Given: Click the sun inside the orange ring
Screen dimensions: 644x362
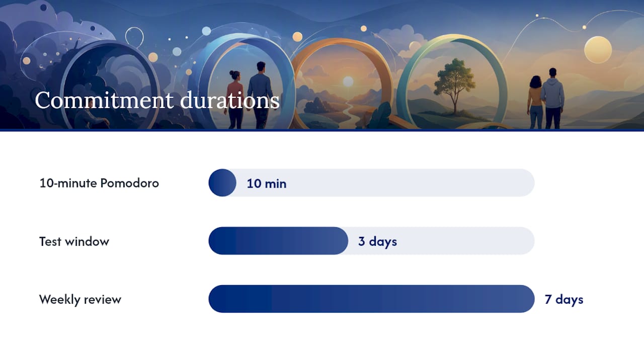Looking at the screenshot, I should (x=348, y=81).
